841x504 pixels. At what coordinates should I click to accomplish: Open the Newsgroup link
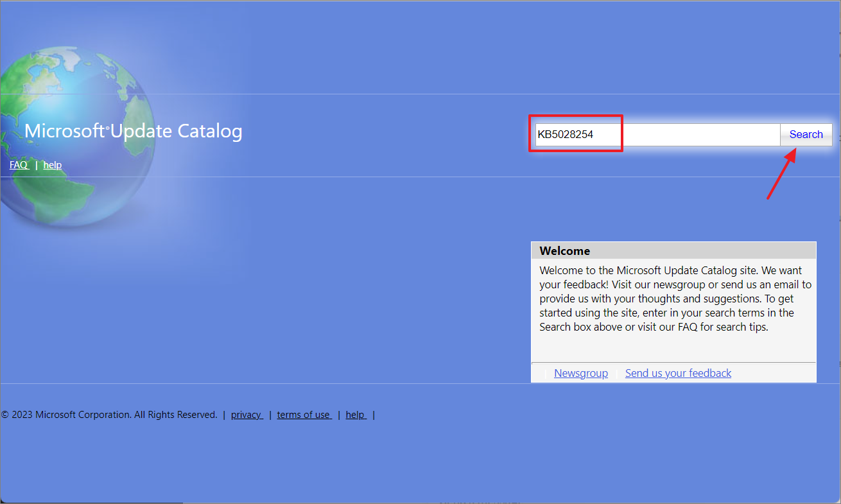point(580,373)
